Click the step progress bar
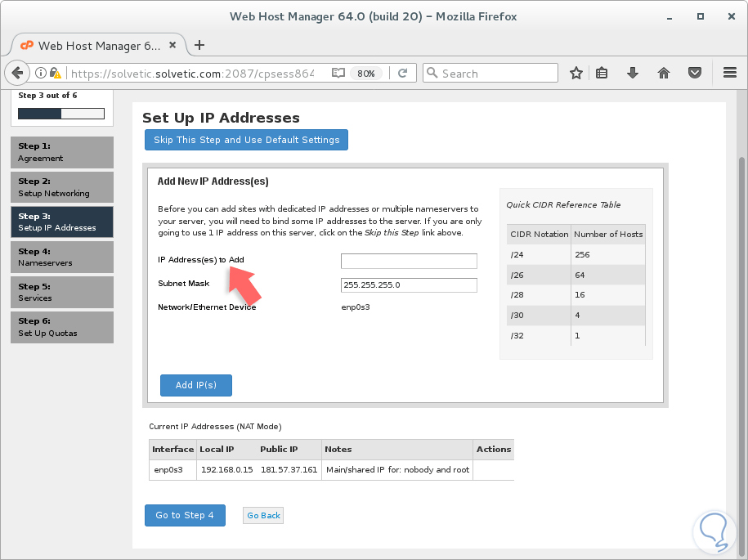The image size is (748, 560). pos(61,114)
